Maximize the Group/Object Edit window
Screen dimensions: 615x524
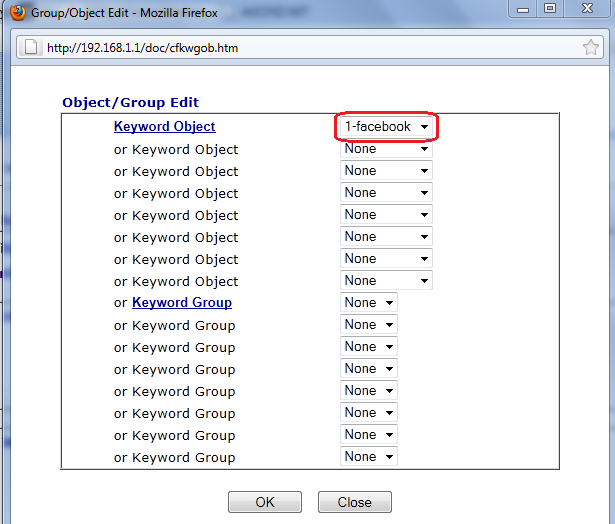point(550,9)
